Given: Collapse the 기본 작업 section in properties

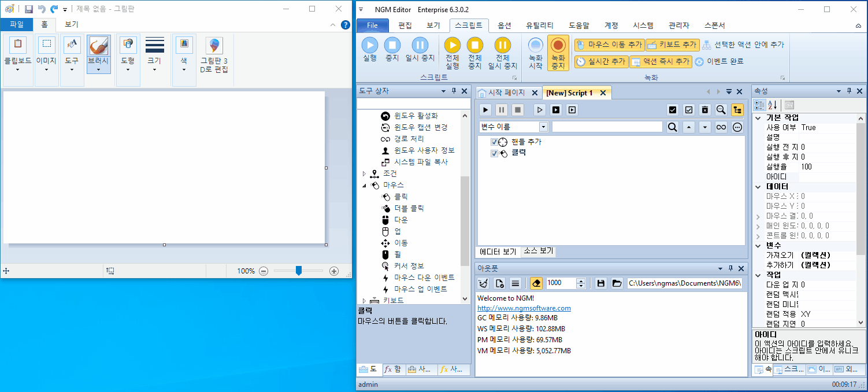Looking at the screenshot, I should click(758, 118).
